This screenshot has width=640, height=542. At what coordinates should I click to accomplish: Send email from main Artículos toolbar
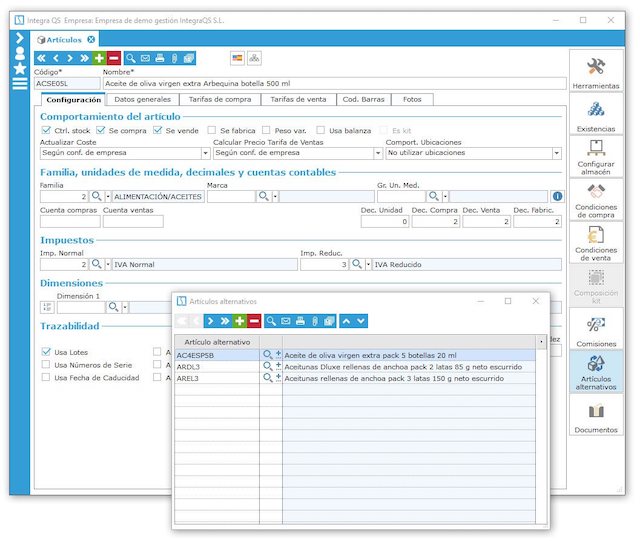coord(145,58)
